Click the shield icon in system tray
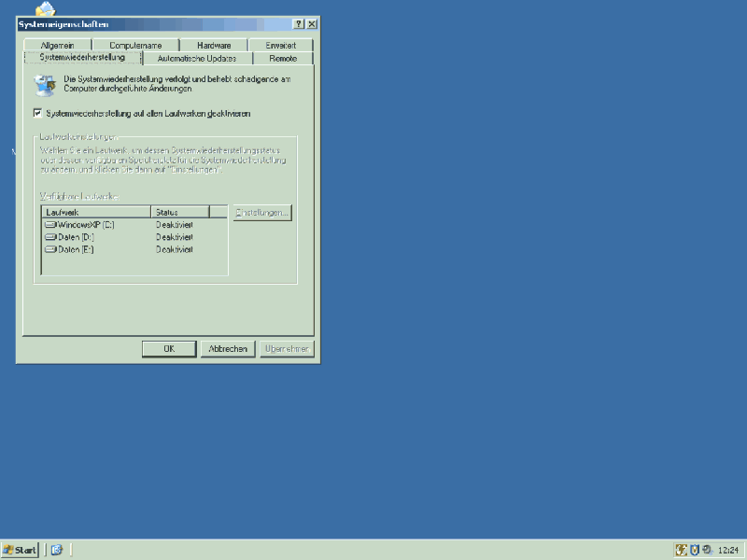This screenshot has height=560, width=747. tap(695, 551)
